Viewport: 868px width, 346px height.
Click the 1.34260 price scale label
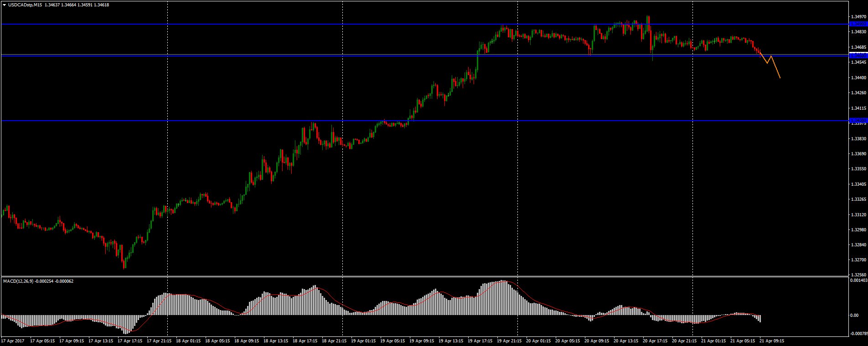[858, 93]
